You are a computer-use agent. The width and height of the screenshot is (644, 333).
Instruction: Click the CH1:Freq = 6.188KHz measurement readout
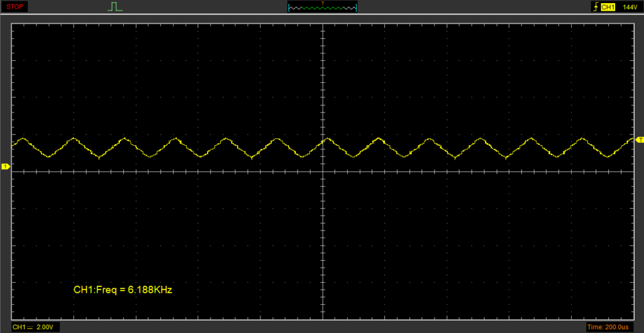pyautogui.click(x=123, y=290)
